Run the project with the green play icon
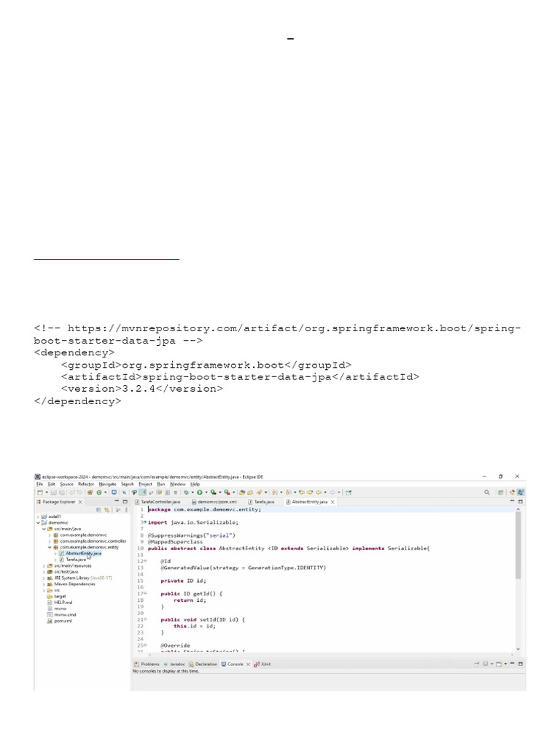This screenshot has height=747, width=560. [200, 492]
